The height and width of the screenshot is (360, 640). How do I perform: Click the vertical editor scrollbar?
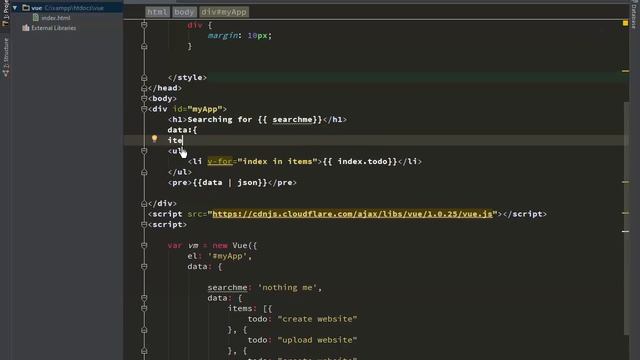point(626,218)
